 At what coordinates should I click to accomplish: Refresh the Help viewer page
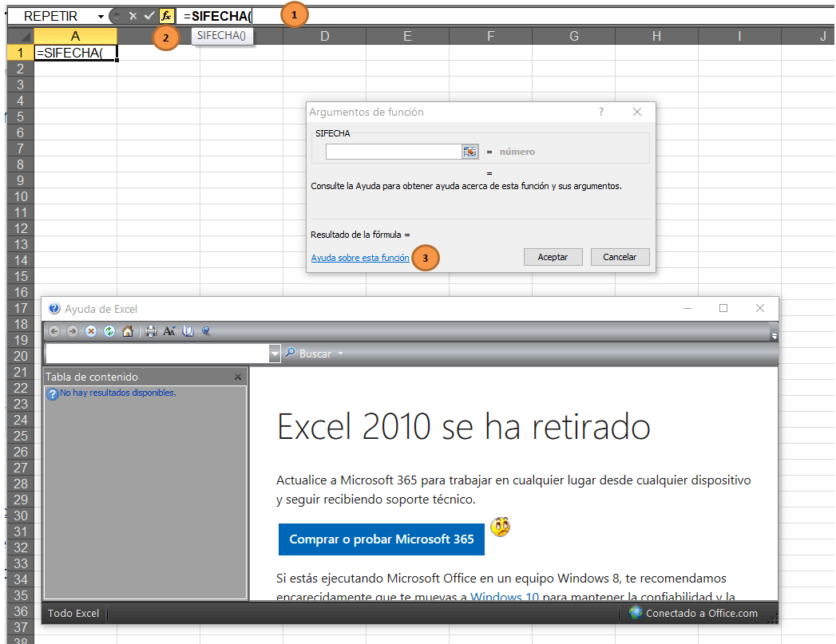point(109,331)
